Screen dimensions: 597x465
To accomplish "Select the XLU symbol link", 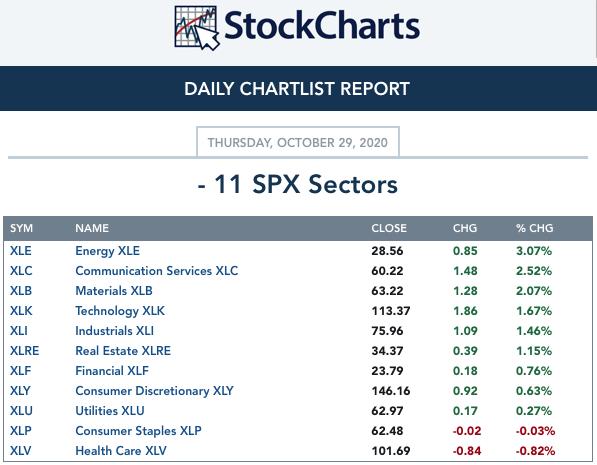I will pos(21,411).
